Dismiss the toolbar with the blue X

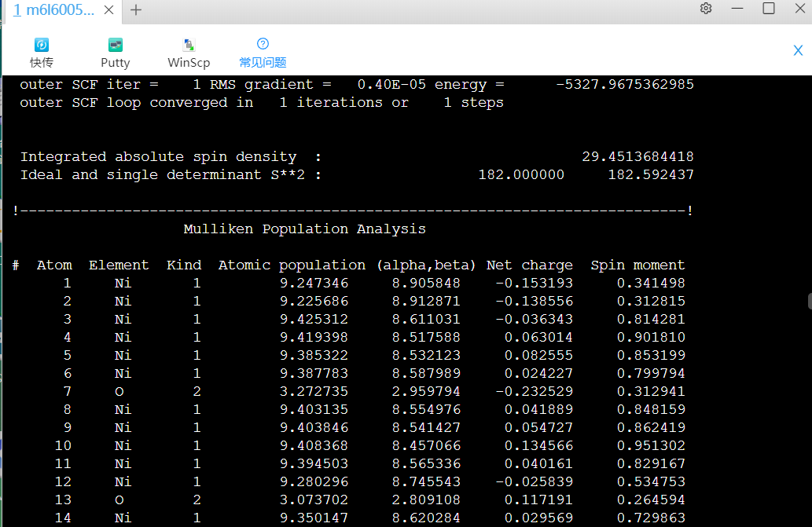[798, 50]
